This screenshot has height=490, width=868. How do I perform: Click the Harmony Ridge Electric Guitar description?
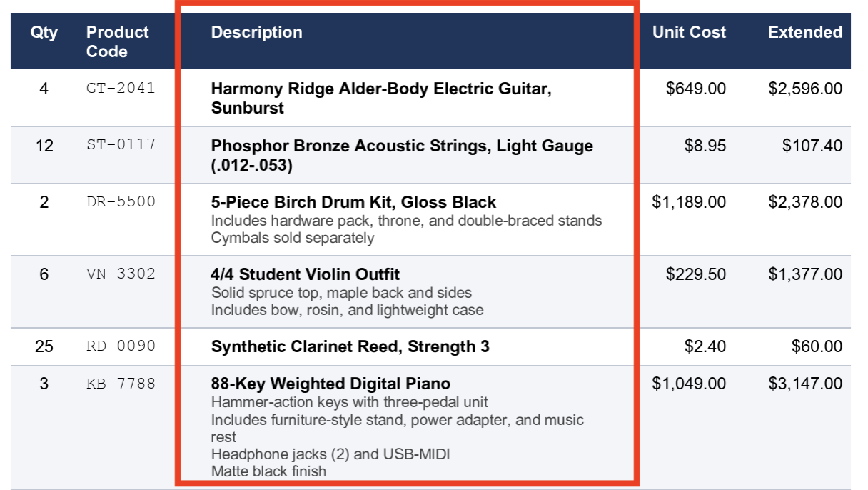point(381,99)
